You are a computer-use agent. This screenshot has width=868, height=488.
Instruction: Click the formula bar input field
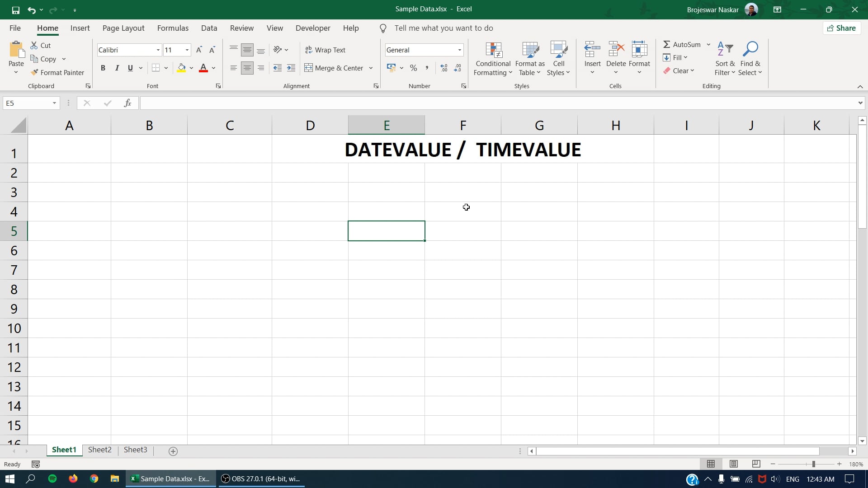tap(498, 103)
